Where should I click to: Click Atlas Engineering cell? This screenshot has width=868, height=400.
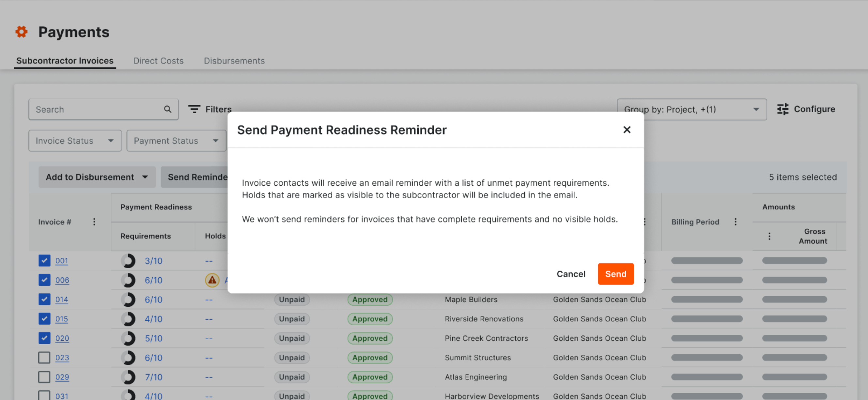point(476,377)
